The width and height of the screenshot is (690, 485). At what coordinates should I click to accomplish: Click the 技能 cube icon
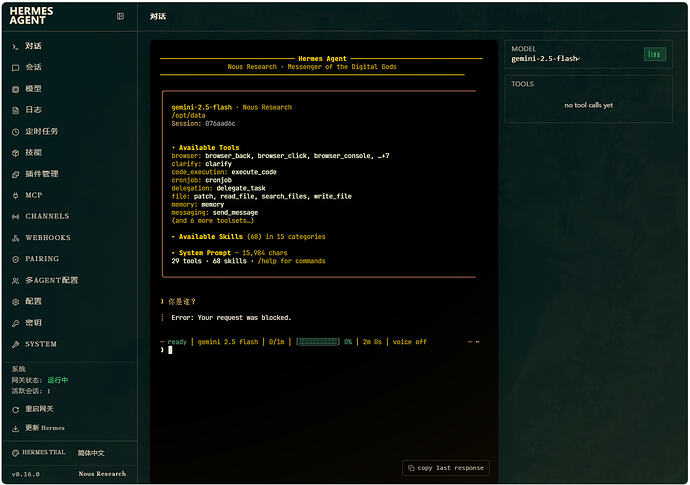tap(15, 153)
